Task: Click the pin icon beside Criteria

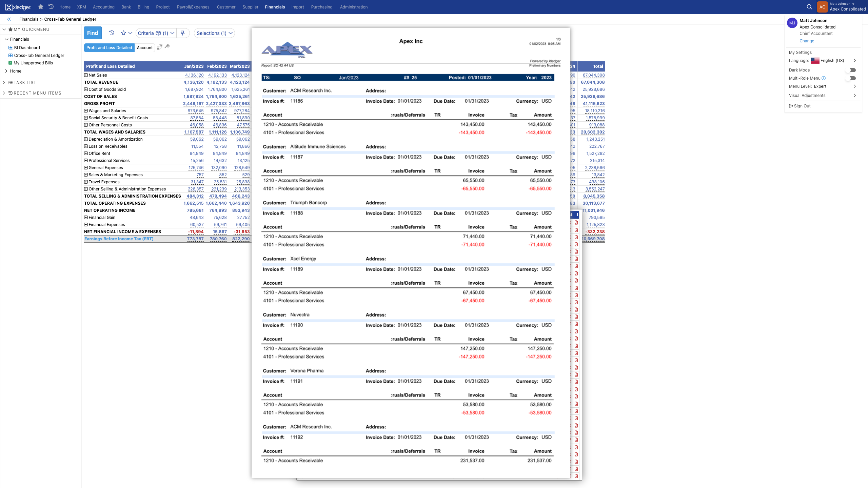Action: (x=183, y=33)
